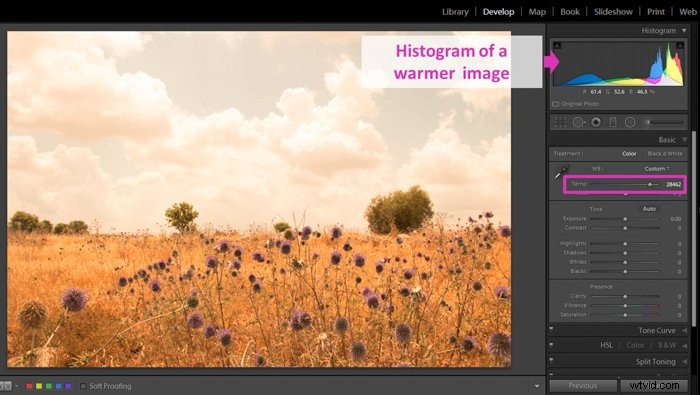The image size is (700, 395).
Task: Click the Original Photo icon
Action: [x=556, y=104]
